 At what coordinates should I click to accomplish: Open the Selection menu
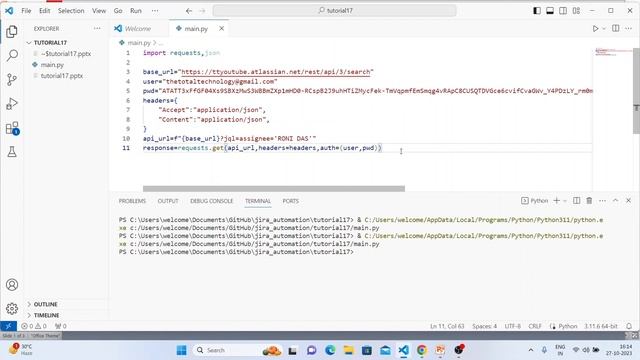click(x=71, y=11)
